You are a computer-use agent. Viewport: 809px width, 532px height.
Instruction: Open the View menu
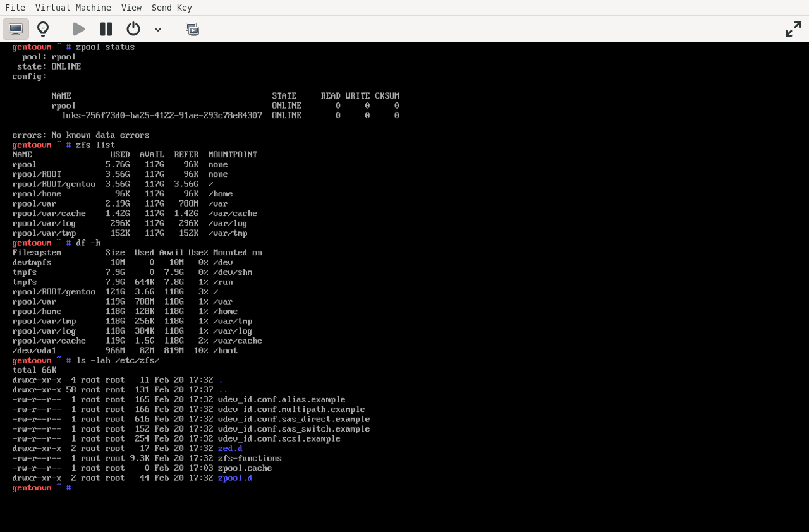131,8
